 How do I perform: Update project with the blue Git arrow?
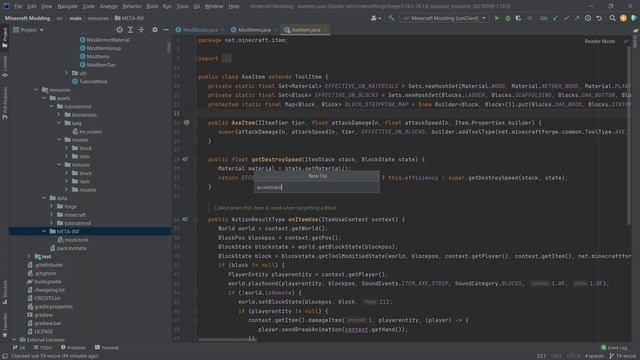coord(556,18)
